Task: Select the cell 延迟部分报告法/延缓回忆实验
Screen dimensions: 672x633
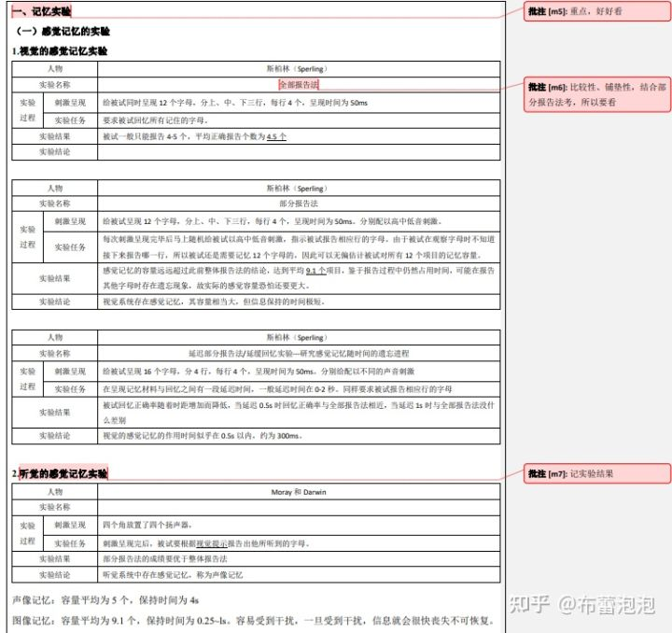Action: pyautogui.click(x=299, y=354)
